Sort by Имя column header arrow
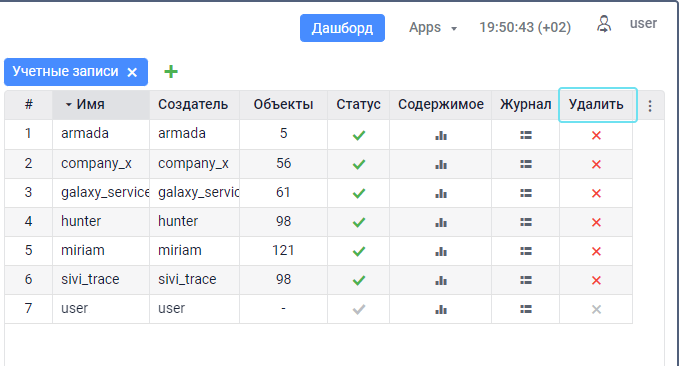This screenshot has height=366, width=679. (x=68, y=104)
